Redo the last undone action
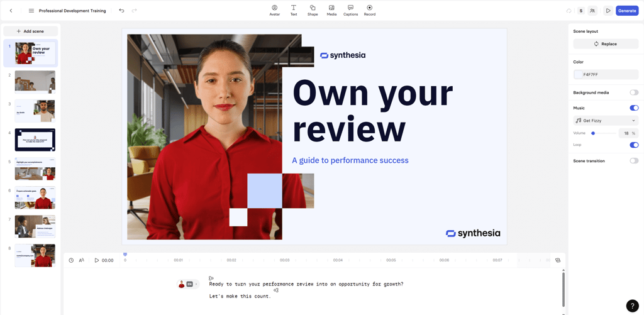The width and height of the screenshot is (644, 315). 135,11
